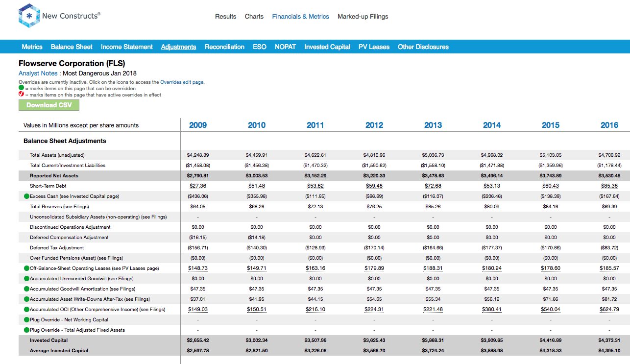
Task: Click green dot beside Accumulated Goodwill Amortization
Action: [x=26, y=289]
